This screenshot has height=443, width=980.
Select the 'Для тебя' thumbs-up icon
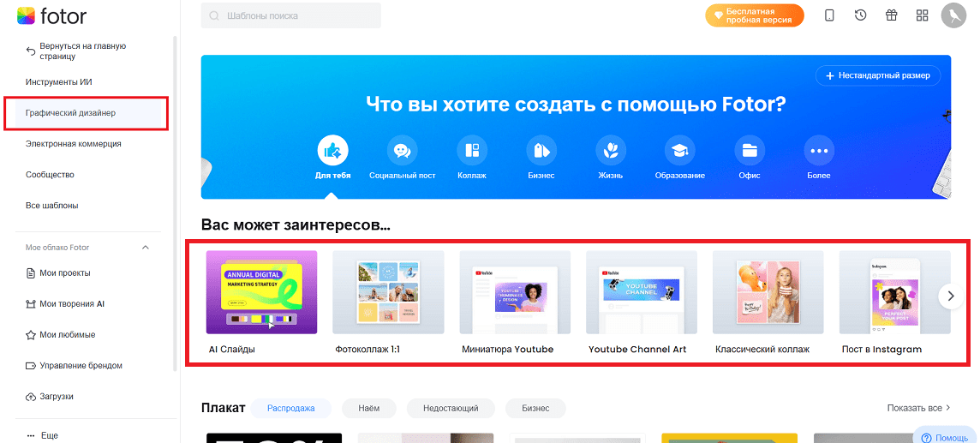pos(333,151)
